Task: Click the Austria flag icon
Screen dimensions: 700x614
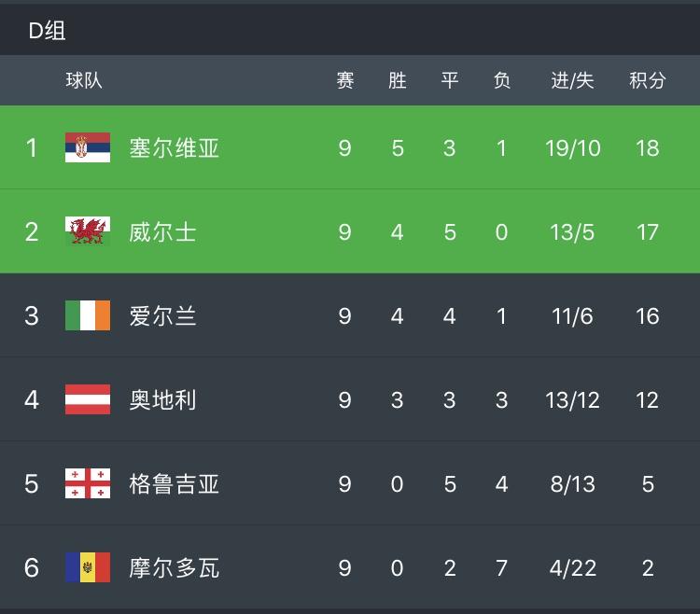Action: point(88,399)
